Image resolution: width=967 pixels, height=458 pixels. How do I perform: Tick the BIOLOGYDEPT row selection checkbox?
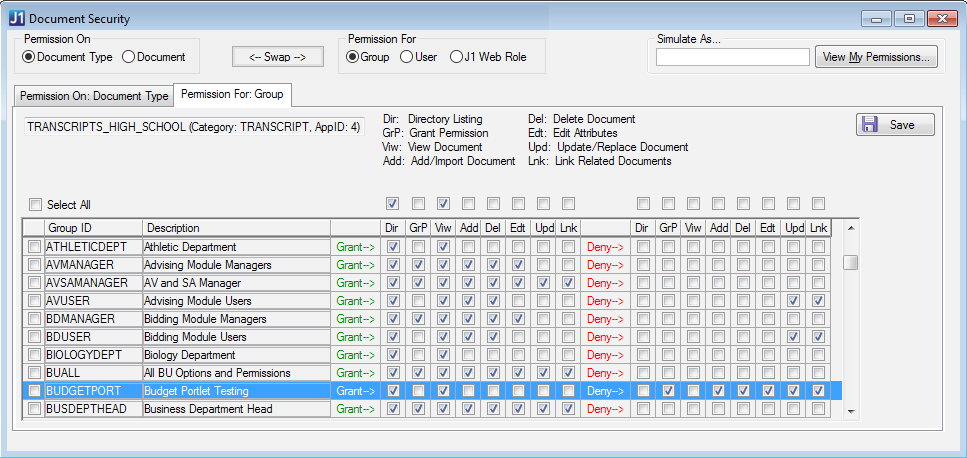click(35, 355)
